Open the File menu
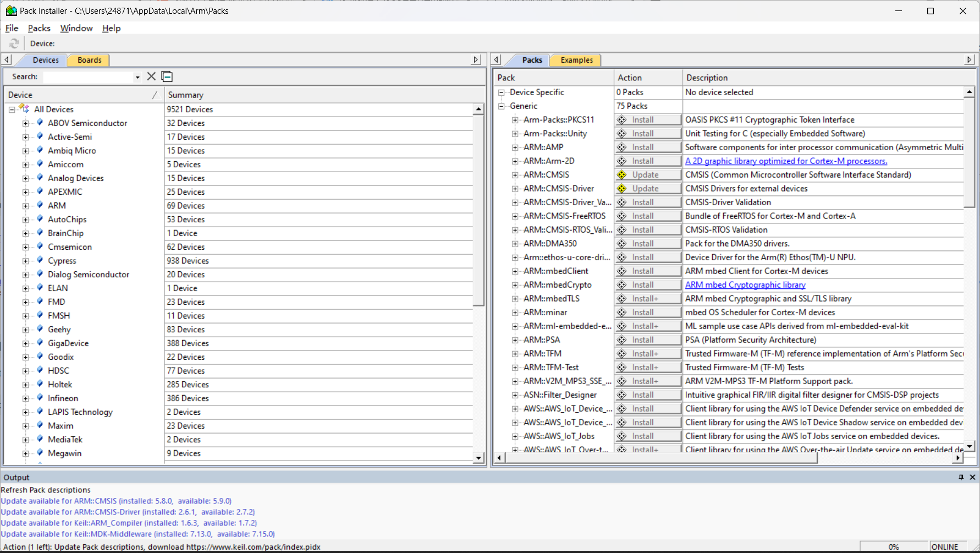980x553 pixels. click(12, 28)
